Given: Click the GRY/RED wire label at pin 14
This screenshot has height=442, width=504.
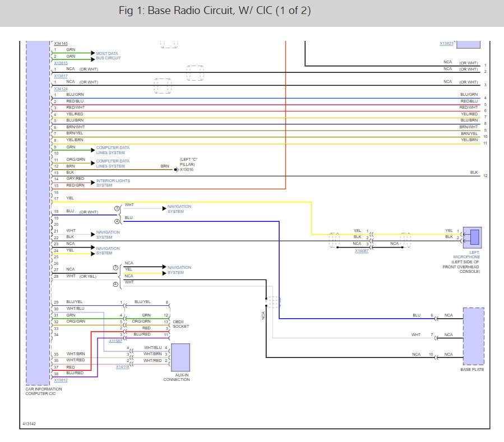Looking at the screenshot, I should pyautogui.click(x=75, y=179).
